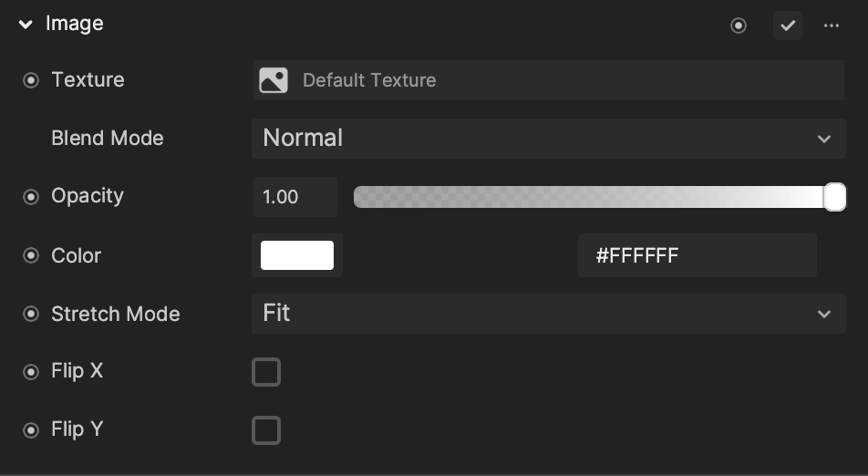Click the #FFFFFF hex color field
Screen dimensions: 868x476
(x=697, y=255)
